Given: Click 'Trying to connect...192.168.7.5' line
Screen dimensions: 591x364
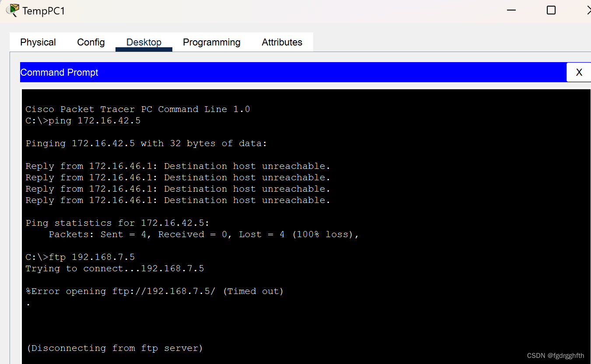Looking at the screenshot, I should pos(115,269).
